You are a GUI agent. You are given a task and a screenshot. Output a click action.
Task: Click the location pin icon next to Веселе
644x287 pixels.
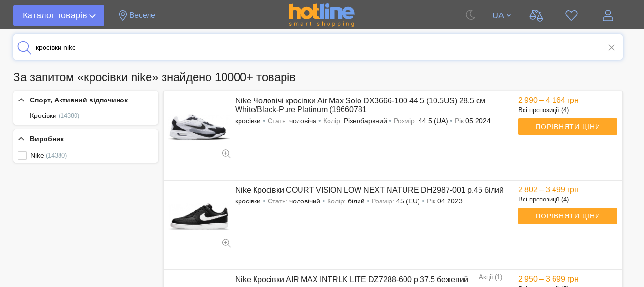point(123,15)
